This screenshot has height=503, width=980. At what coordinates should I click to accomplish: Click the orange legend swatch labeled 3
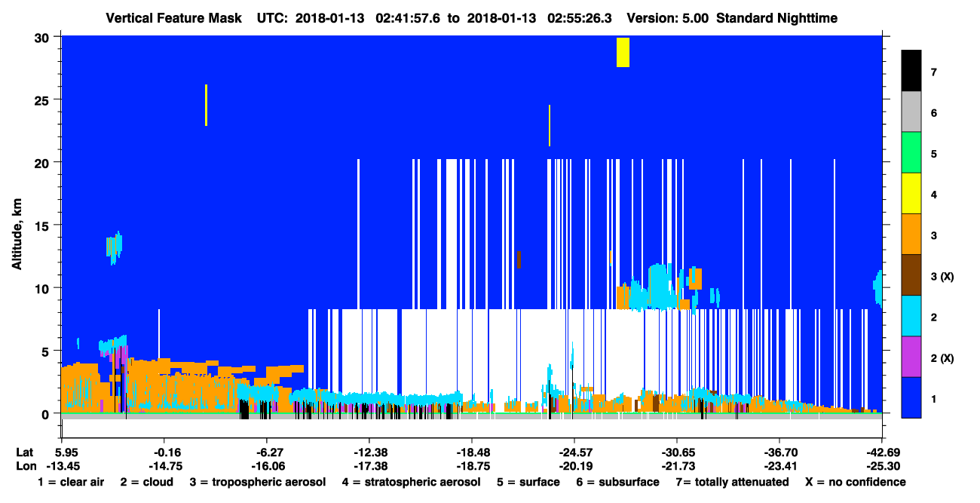pos(911,235)
